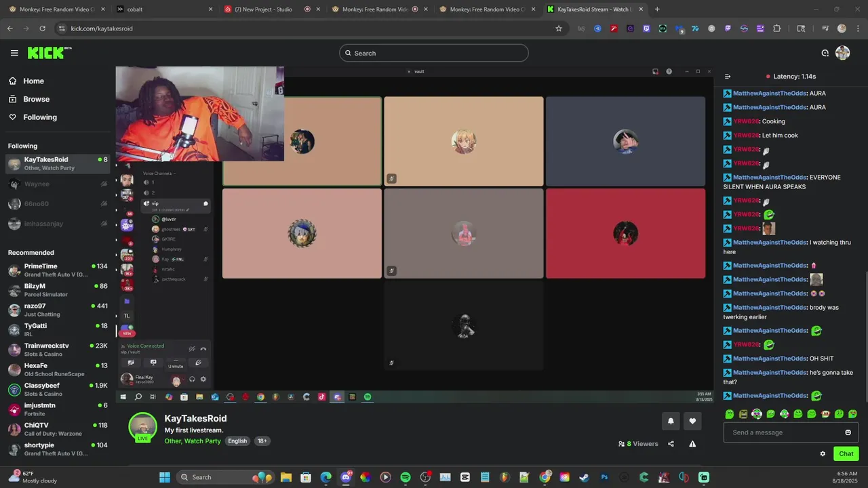Share the stream
The width and height of the screenshot is (868, 488).
[671, 444]
